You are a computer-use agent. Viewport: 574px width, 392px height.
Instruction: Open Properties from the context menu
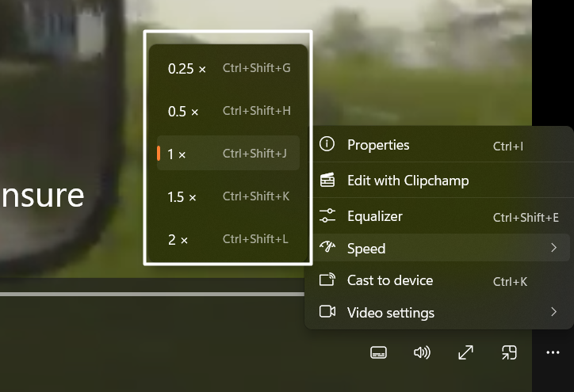[378, 145]
